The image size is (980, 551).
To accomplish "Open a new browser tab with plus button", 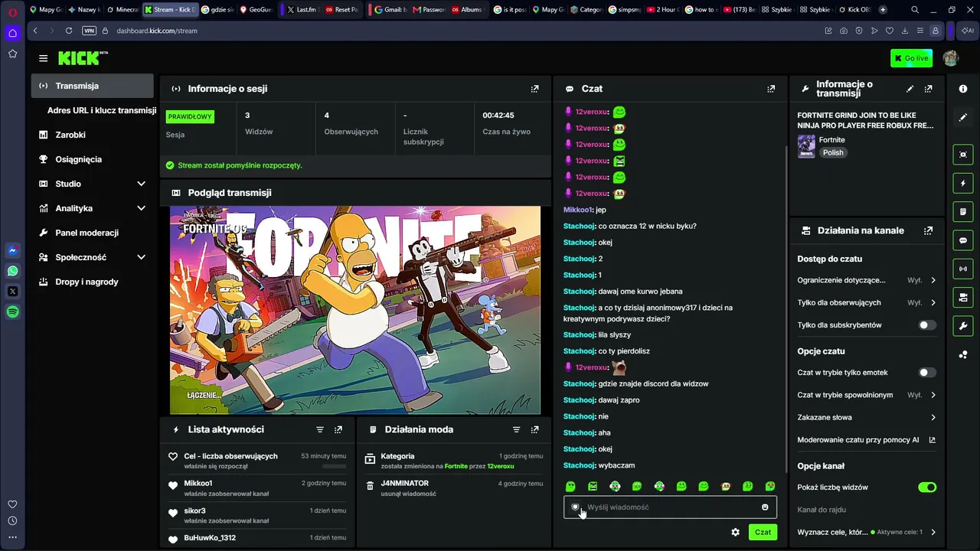I will pyautogui.click(x=883, y=10).
